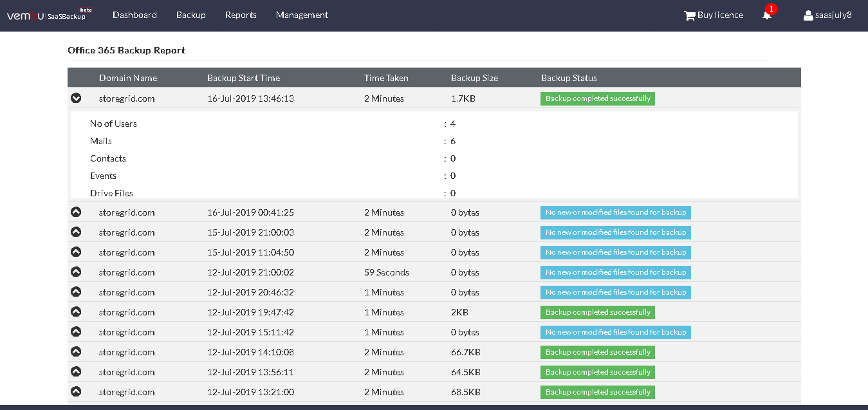Click the 59 Seconds time taken value

coord(387,272)
